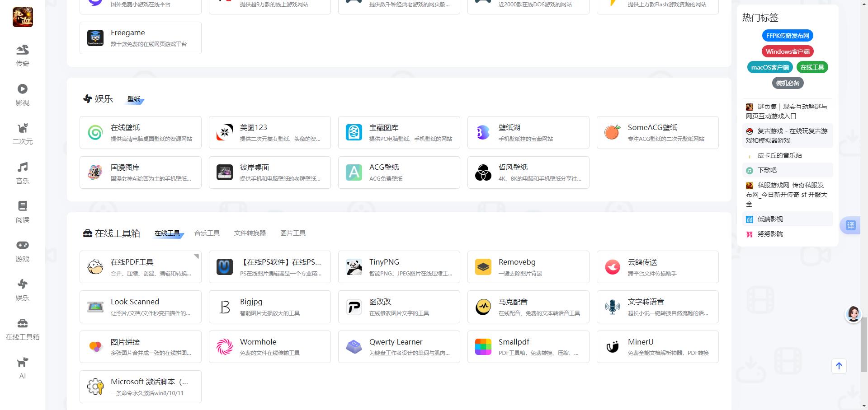Open the 二次元 sidebar icon
Screen dimensions: 868x410
[x=23, y=128]
